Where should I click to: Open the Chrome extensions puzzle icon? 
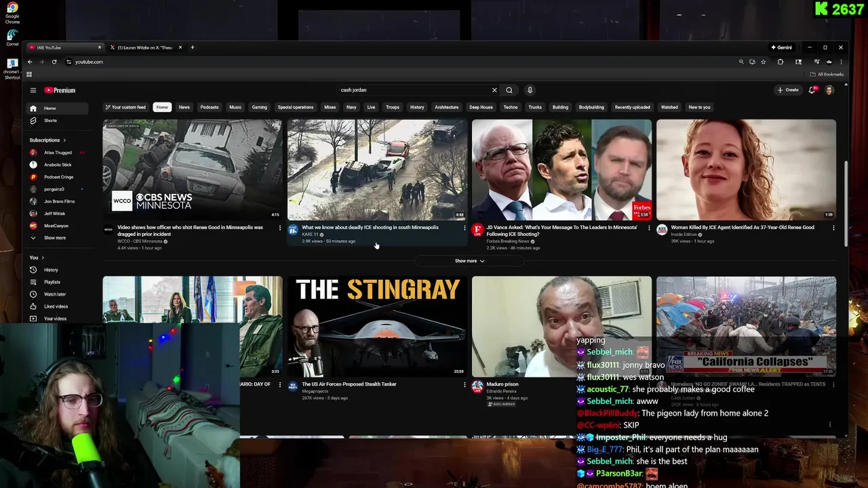click(781, 62)
